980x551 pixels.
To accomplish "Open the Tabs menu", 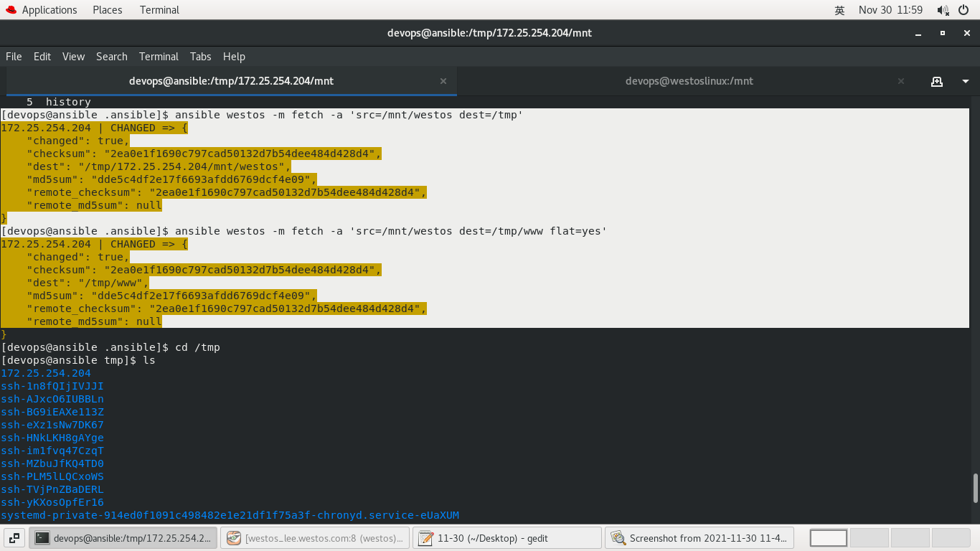I will coord(200,57).
